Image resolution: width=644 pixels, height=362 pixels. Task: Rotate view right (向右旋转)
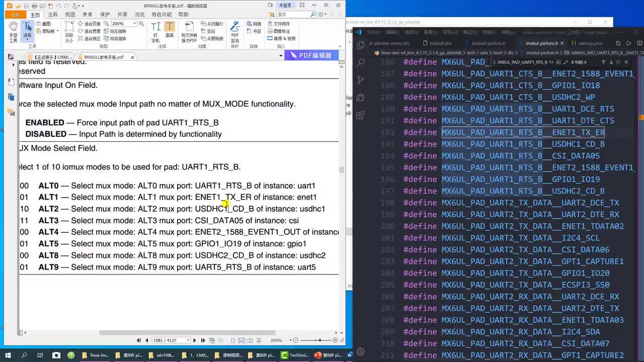pos(115,39)
